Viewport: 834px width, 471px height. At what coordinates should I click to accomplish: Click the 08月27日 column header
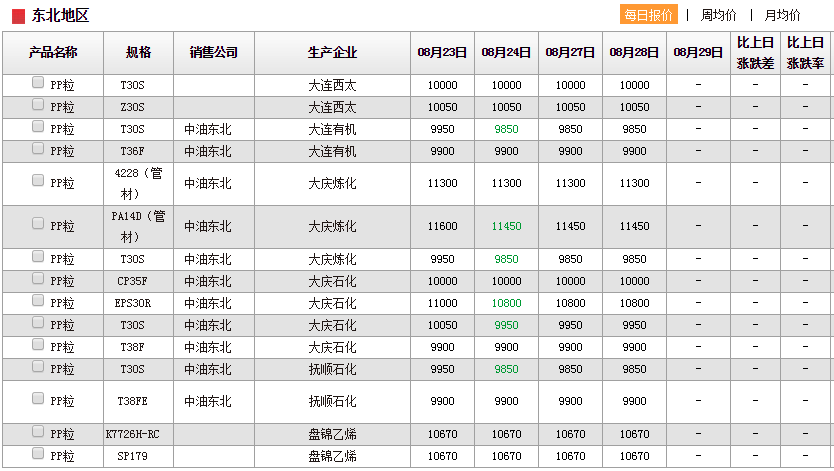coord(570,53)
